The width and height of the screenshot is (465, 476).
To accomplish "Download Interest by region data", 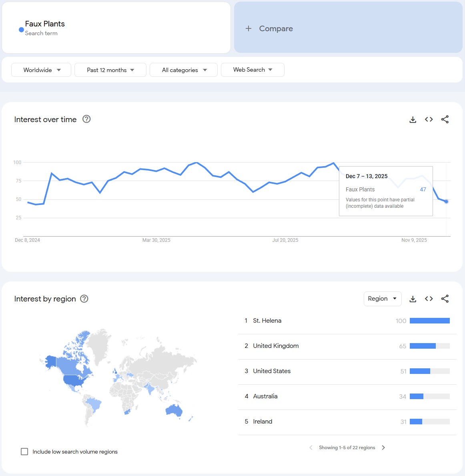I will [x=413, y=299].
